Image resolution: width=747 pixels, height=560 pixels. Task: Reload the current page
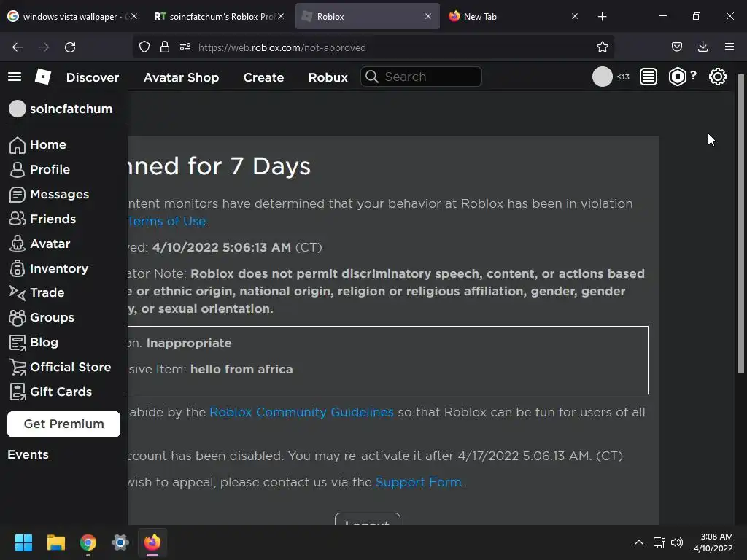70,47
